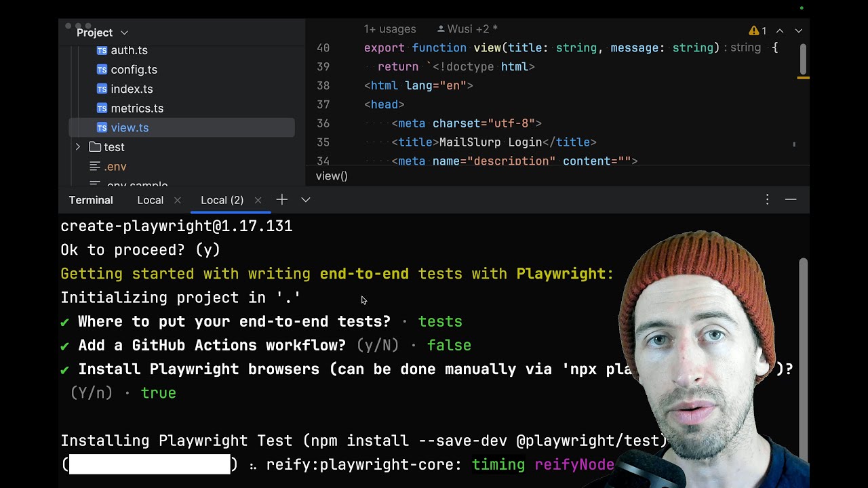Click the warning indicator showing 1 problem
The width and height of the screenshot is (868, 488).
(757, 30)
